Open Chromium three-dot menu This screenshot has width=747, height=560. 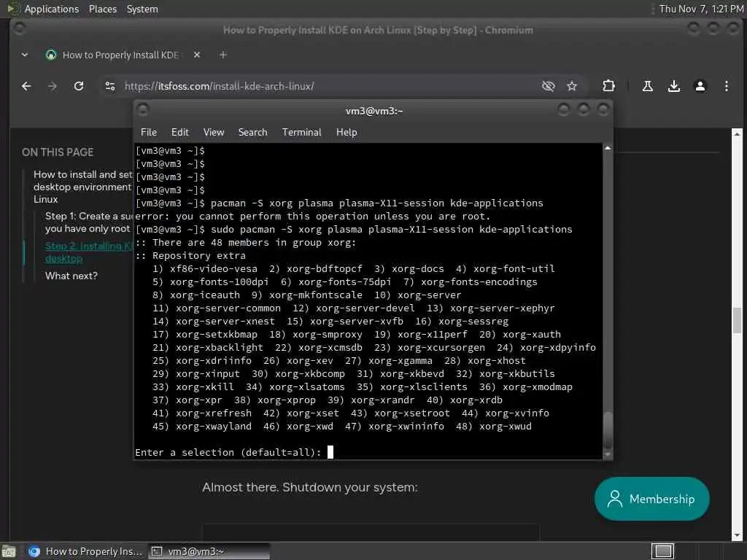click(x=726, y=86)
